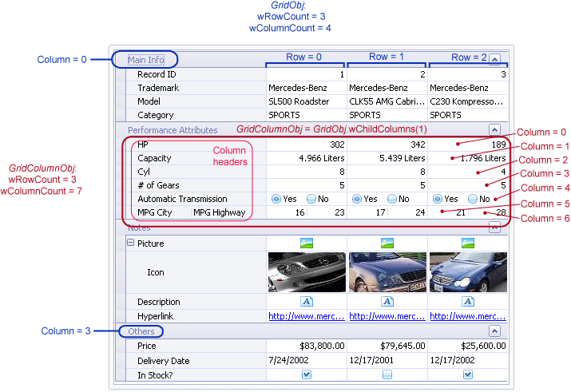Open the Description memo icon in the third record
This screenshot has width=571, height=392.
(468, 302)
